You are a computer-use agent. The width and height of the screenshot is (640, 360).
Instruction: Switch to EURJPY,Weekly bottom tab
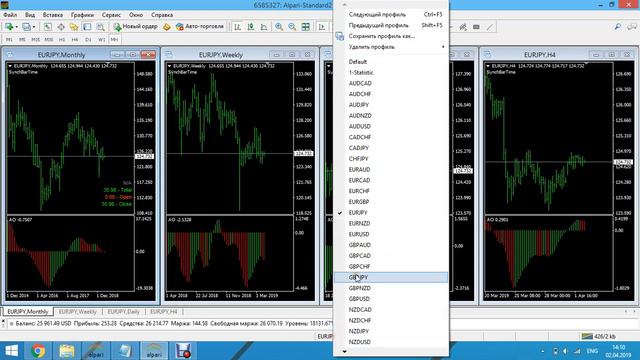[78, 311]
